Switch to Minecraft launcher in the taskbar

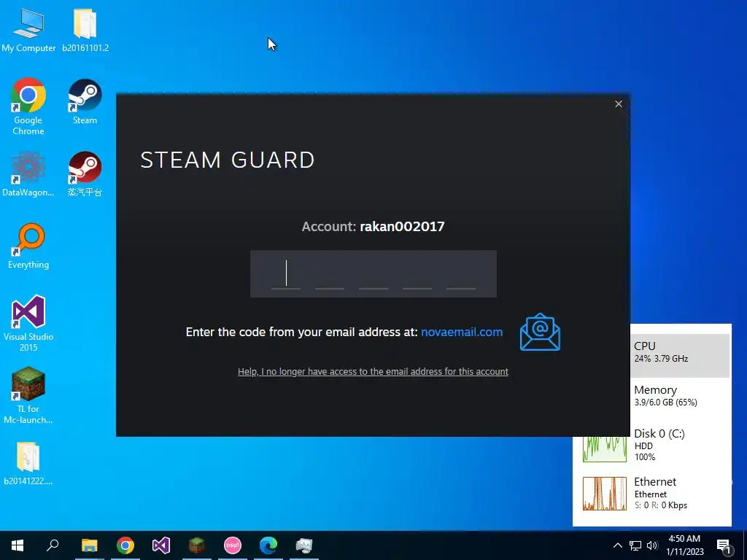197,545
